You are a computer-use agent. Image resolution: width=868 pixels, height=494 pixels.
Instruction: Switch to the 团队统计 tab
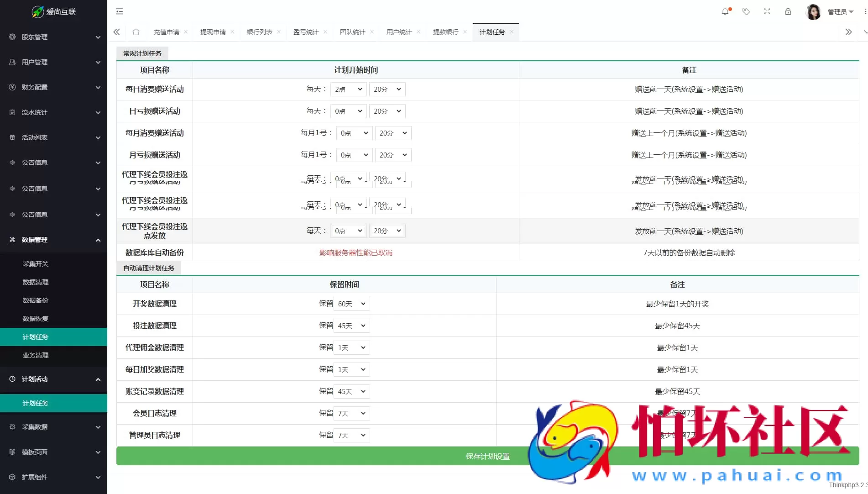352,32
